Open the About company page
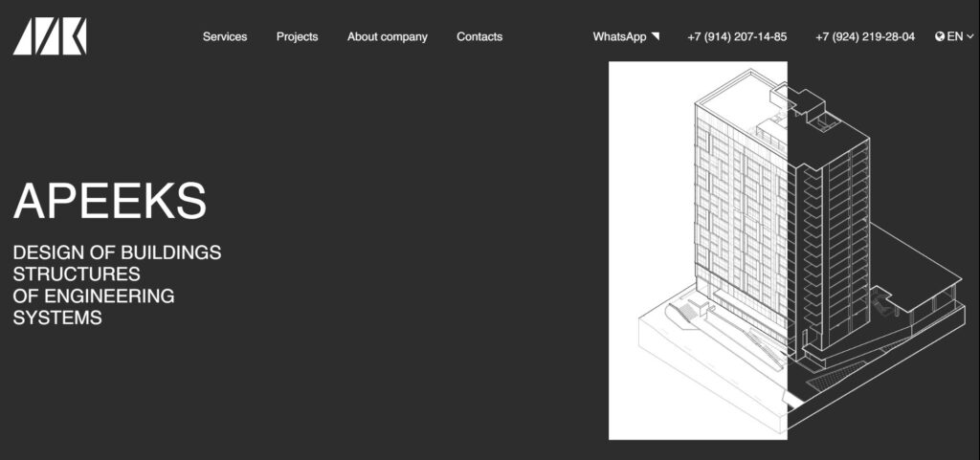The height and width of the screenshot is (460, 980). coord(387,37)
